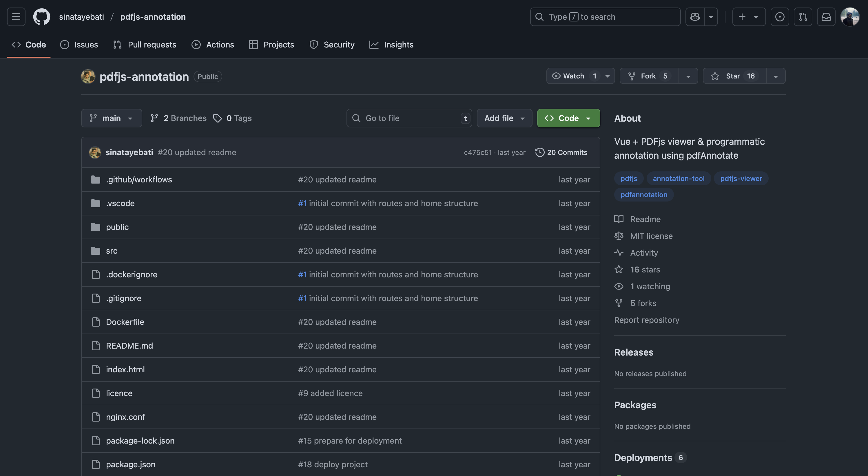Click the scales icon next to MIT license
868x476 pixels.
tap(619, 236)
